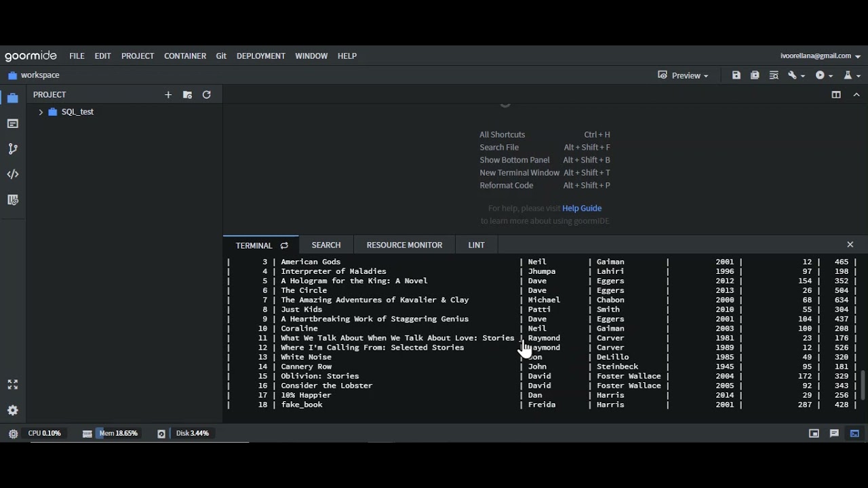Refresh the project tree
Viewport: 868px width, 488px height.
(x=207, y=95)
